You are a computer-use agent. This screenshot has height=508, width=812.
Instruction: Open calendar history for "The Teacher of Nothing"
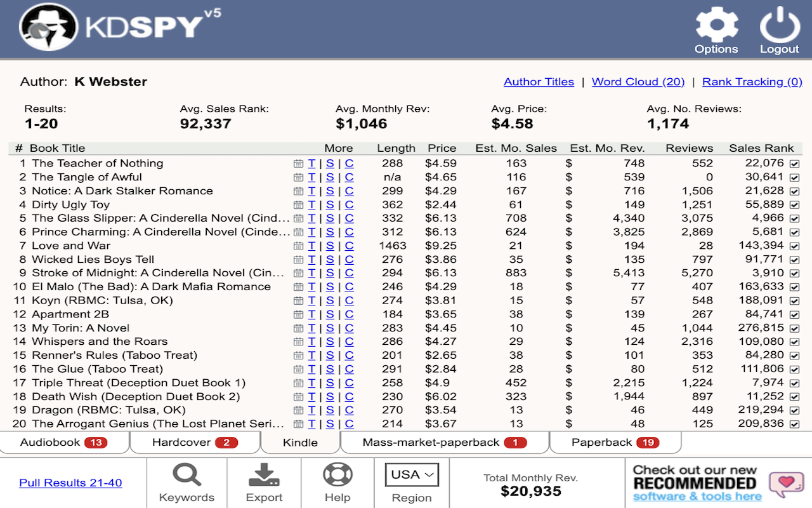pos(298,163)
